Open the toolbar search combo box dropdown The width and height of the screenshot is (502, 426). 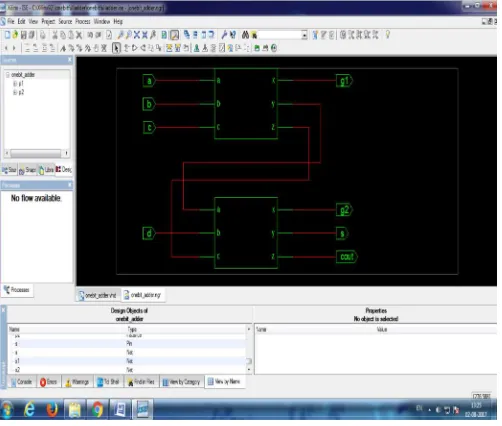(304, 35)
